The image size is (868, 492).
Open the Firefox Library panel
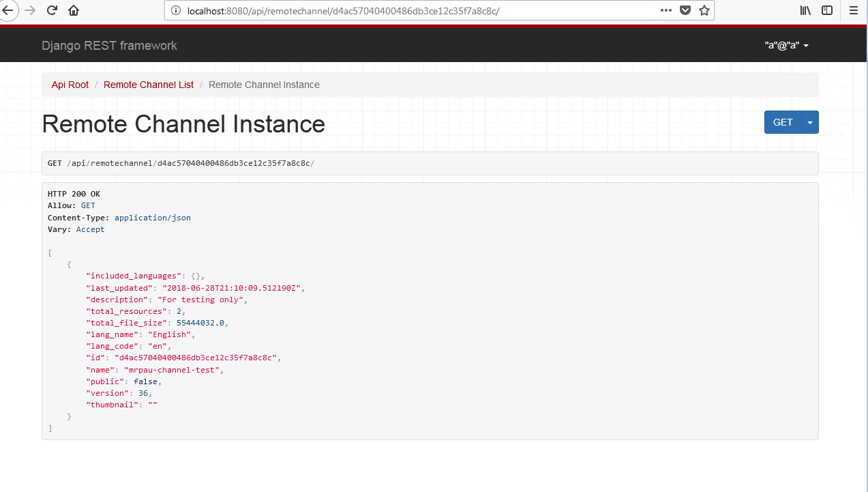pos(805,10)
